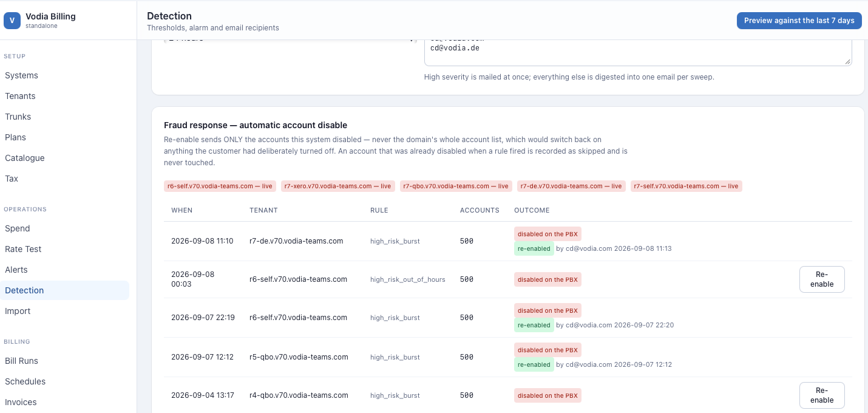Click the Detection page title
Viewport: 868px width, 413px height.
tap(169, 16)
